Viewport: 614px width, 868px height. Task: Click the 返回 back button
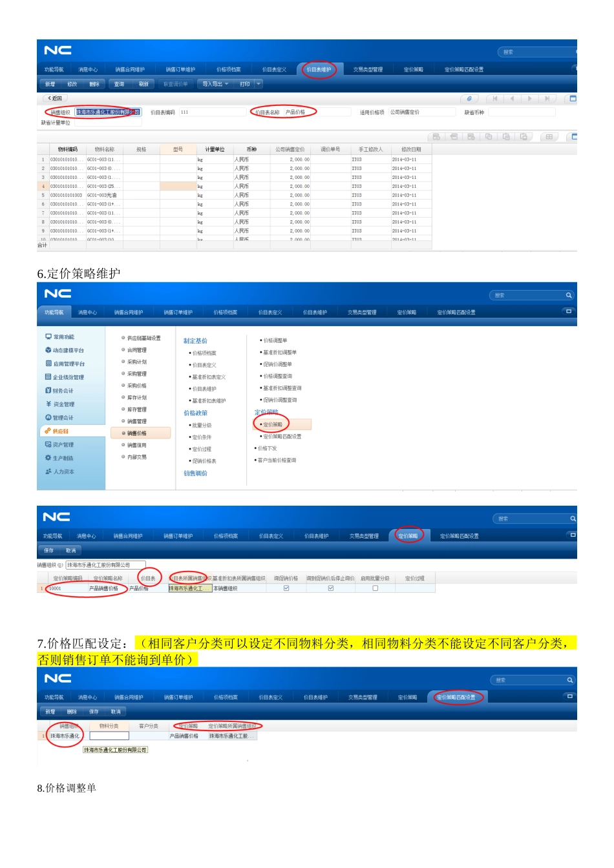55,99
